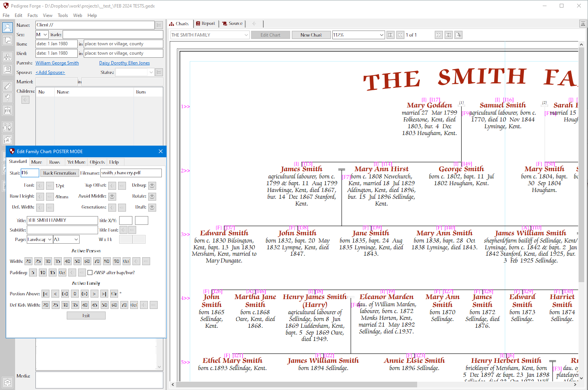Open William George Smith parent link
Viewport: 588px width, 390px height.
click(x=57, y=63)
